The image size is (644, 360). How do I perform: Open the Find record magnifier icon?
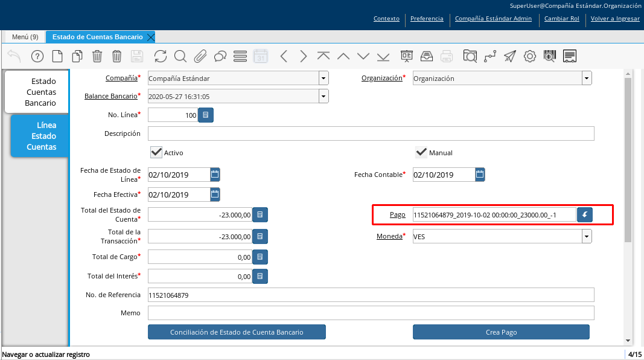click(180, 56)
